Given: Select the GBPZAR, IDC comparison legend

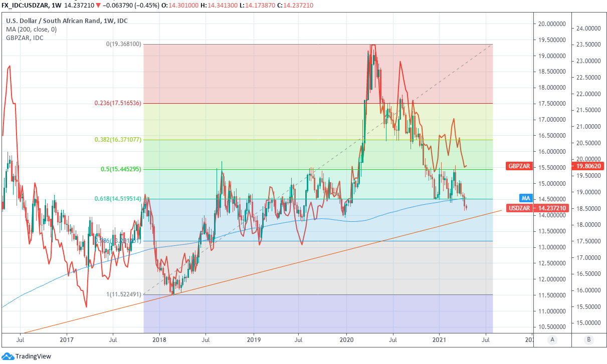Looking at the screenshot, I should tap(25, 38).
